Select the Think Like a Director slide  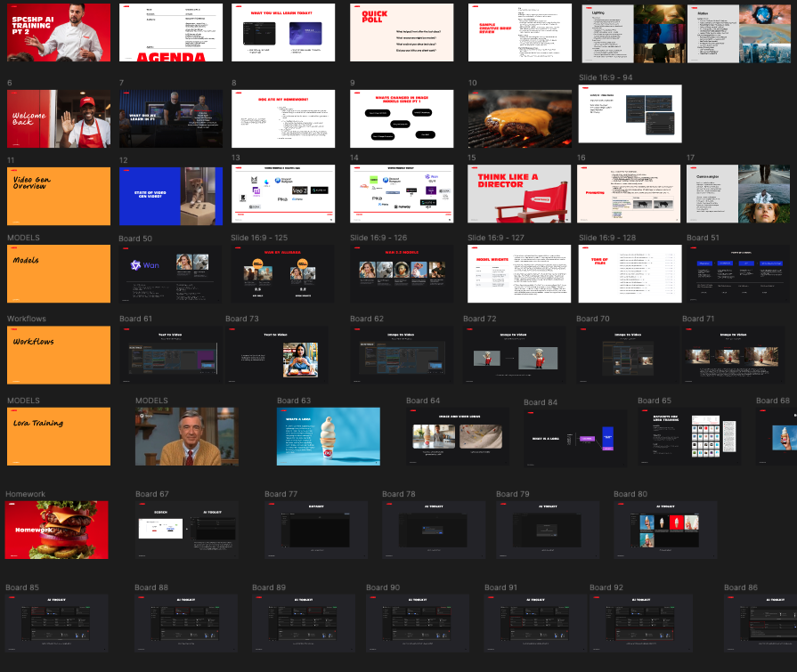point(519,193)
